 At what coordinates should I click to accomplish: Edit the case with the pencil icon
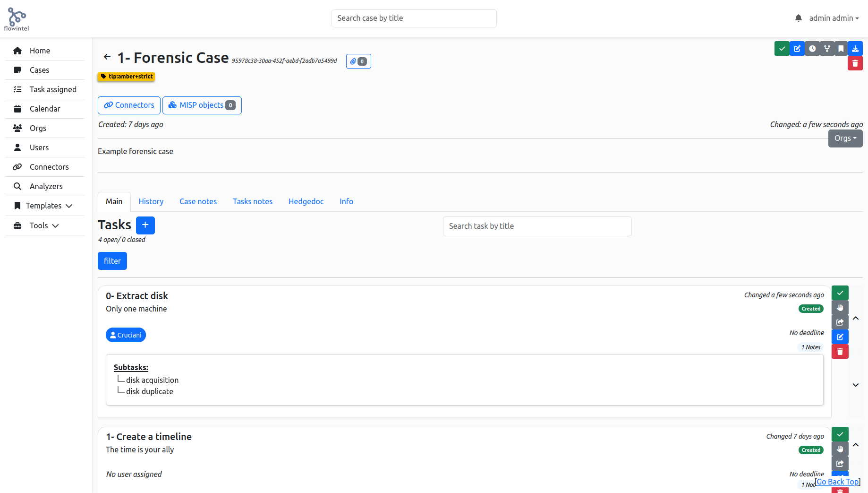(x=797, y=49)
